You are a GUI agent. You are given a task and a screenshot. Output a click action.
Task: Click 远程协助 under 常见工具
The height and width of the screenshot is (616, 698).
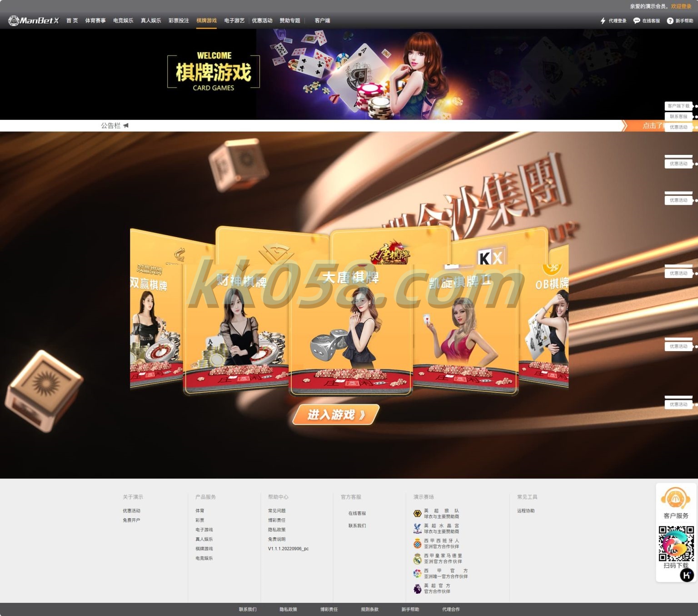(526, 511)
